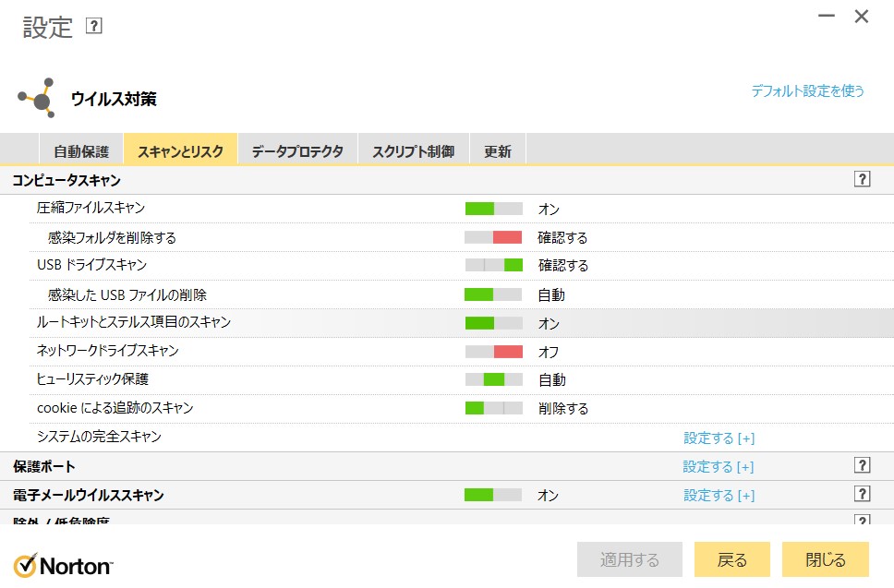Image resolution: width=894 pixels, height=588 pixels.
Task: Toggle the USB ドライブスキャン setting
Action: point(495,265)
